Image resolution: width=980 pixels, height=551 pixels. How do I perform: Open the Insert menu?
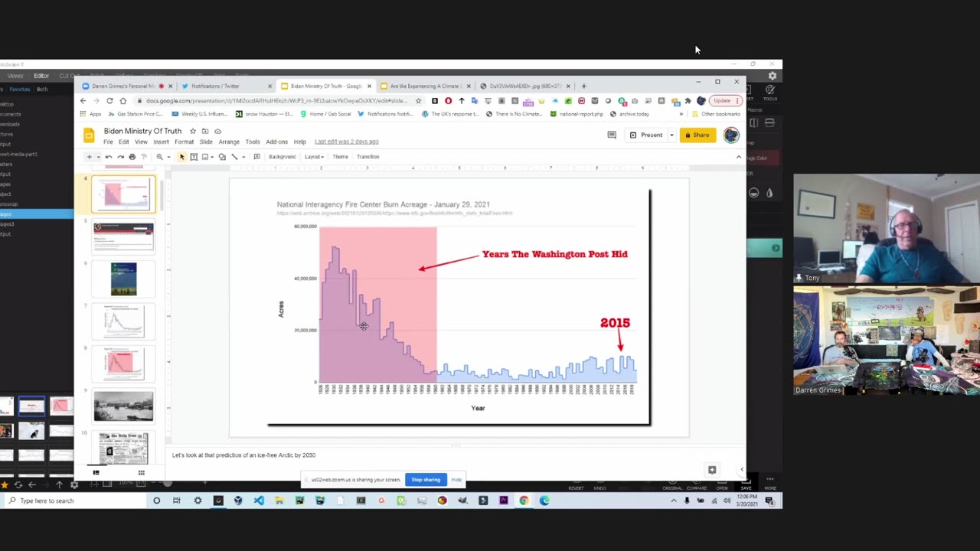(x=161, y=142)
